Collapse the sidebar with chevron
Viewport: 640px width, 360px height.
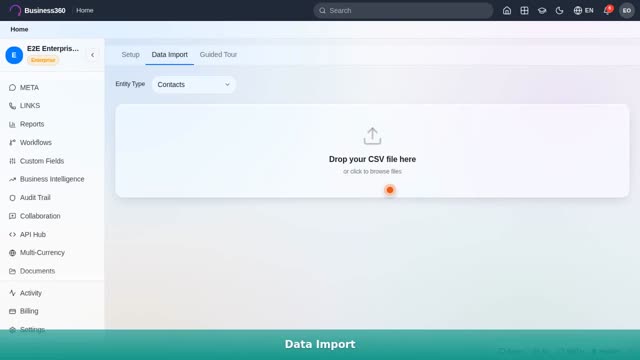(x=93, y=55)
